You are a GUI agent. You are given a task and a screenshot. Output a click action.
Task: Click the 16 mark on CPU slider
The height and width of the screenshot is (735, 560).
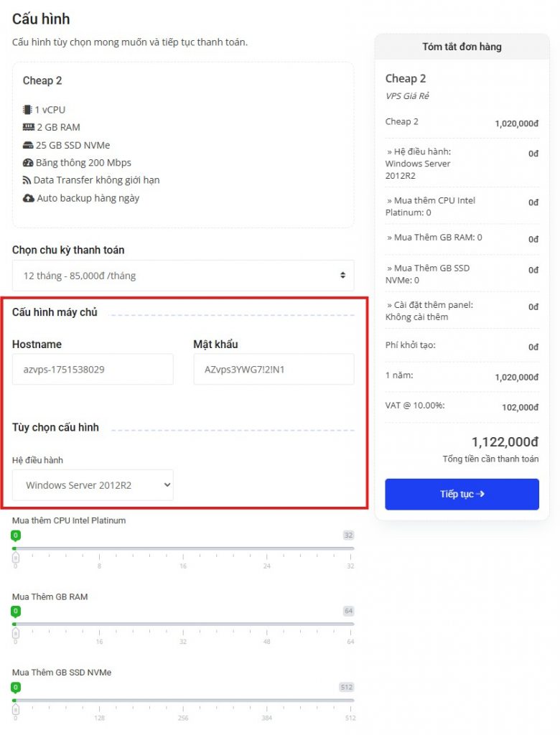click(x=183, y=566)
